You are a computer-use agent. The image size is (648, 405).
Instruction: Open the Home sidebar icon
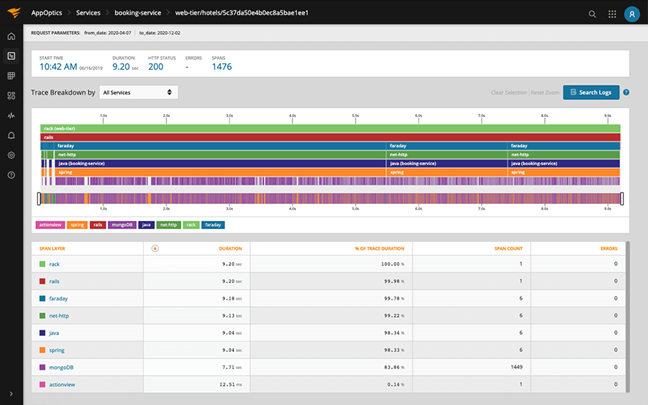(11, 36)
